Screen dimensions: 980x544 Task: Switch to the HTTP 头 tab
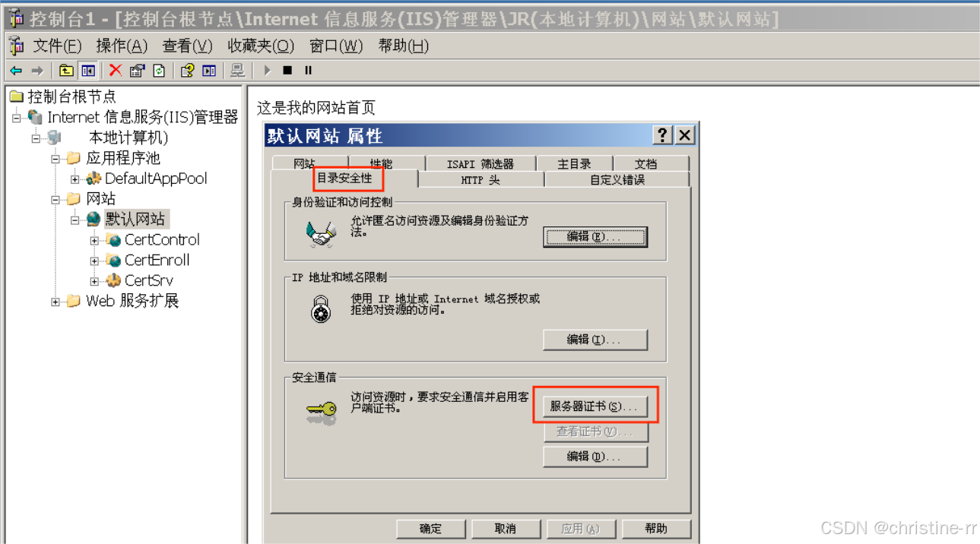point(480,180)
